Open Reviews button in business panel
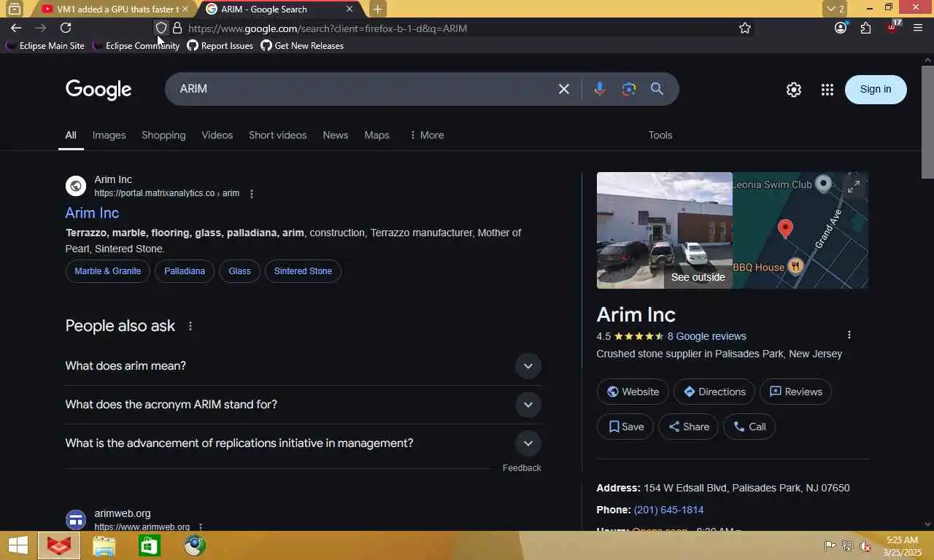Screen dimensions: 934x560 pyautogui.click(x=795, y=392)
